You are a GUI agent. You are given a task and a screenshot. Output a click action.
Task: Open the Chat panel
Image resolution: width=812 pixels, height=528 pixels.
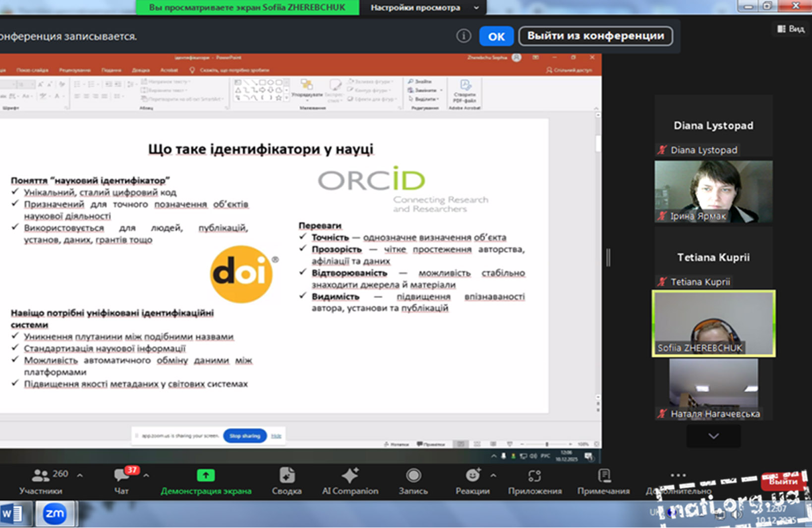pyautogui.click(x=121, y=475)
